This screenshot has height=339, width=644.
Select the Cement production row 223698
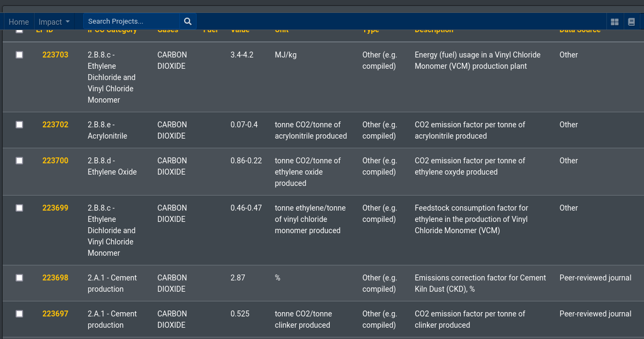pos(19,278)
